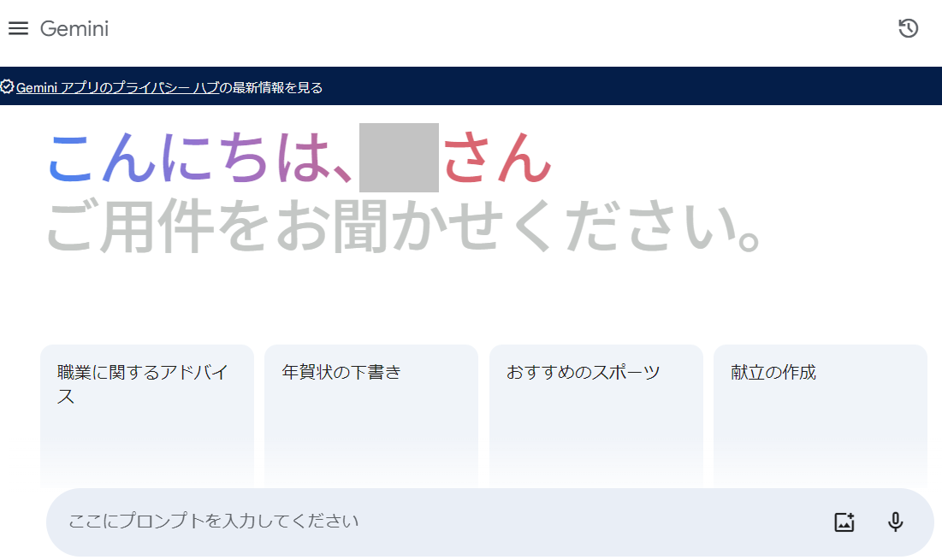This screenshot has height=560, width=942.
Task: Request a meal plan via its card
Action: pyautogui.click(x=819, y=402)
